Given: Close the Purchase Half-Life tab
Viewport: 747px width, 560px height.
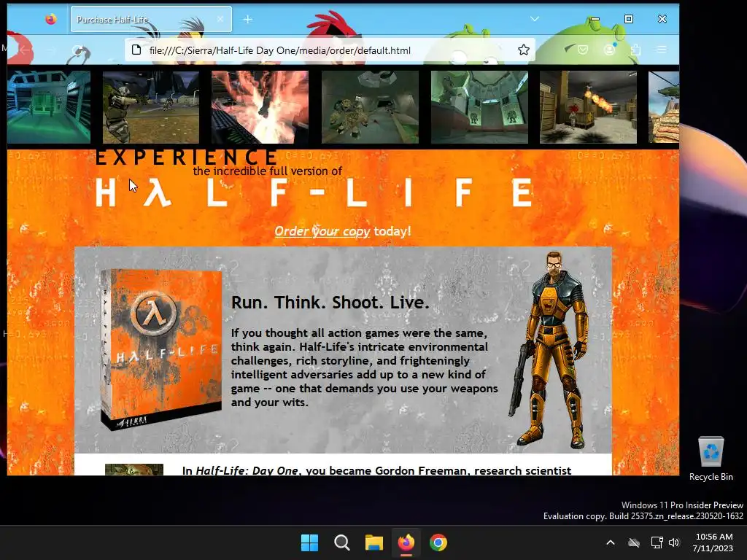Looking at the screenshot, I should (220, 19).
